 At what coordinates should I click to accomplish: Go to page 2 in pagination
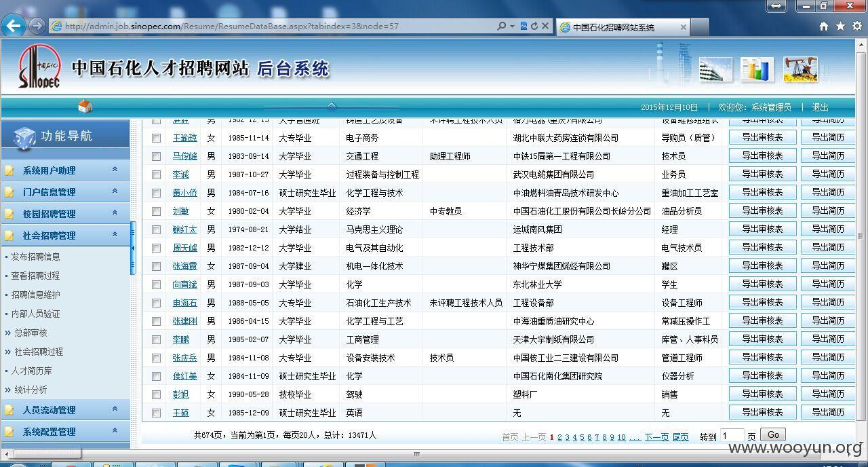(x=559, y=438)
